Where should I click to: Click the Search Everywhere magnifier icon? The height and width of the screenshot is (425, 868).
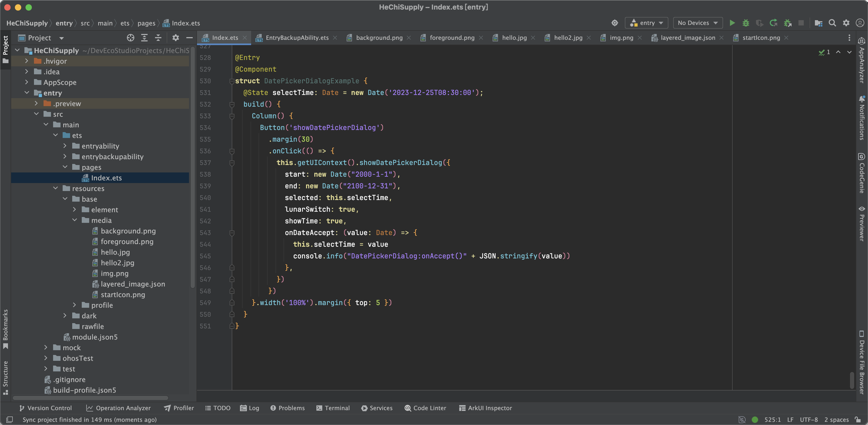click(832, 23)
